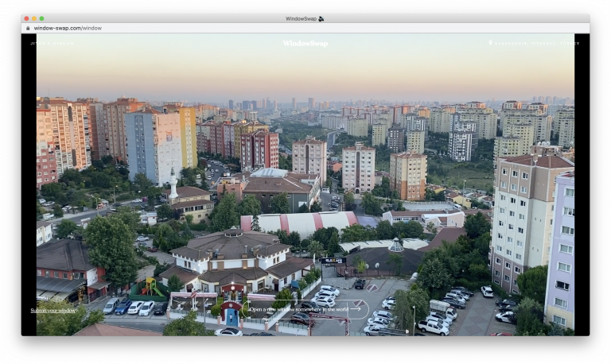Click the pink-striped roof building in video

pos(298,222)
